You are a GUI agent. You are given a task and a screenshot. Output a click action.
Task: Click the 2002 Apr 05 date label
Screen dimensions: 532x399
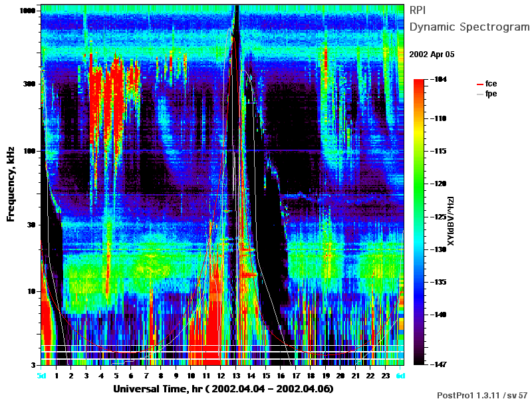(x=432, y=55)
